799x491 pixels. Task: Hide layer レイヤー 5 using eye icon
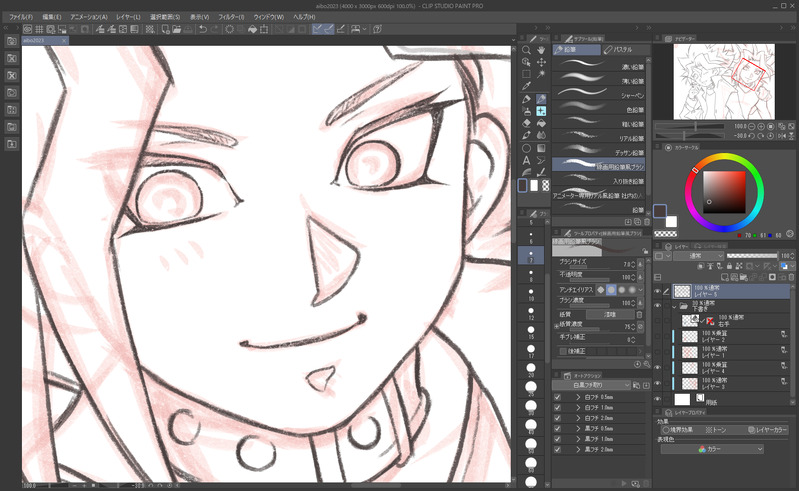(658, 291)
